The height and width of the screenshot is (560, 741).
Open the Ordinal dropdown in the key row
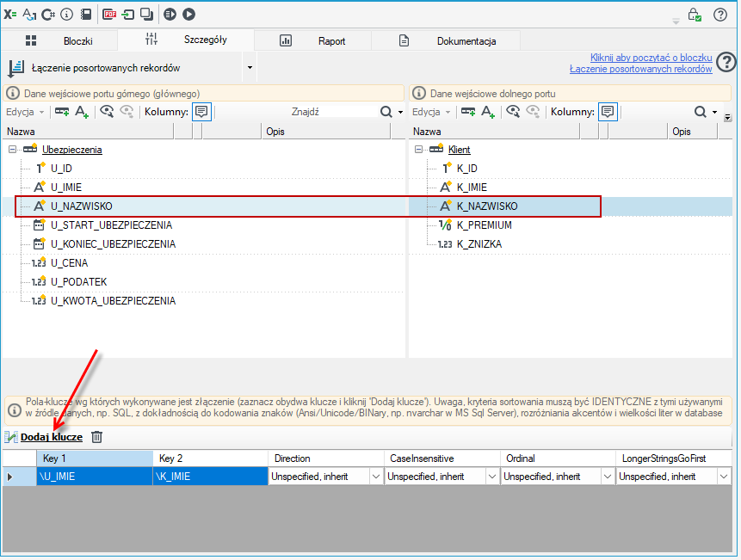pyautogui.click(x=608, y=477)
